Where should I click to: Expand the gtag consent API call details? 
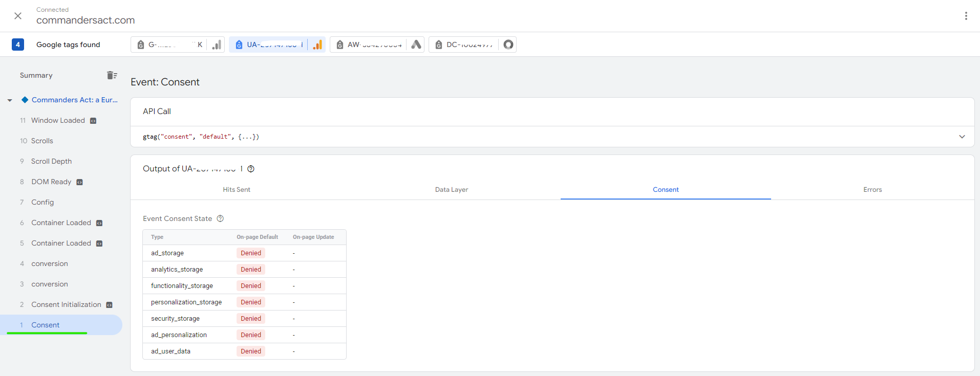(x=962, y=137)
